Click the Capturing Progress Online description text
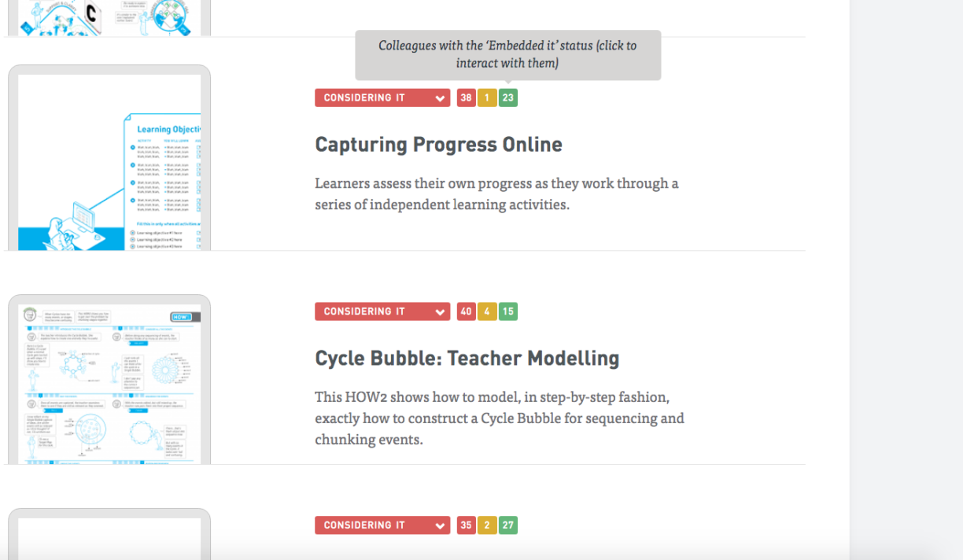This screenshot has width=963, height=560. [496, 194]
